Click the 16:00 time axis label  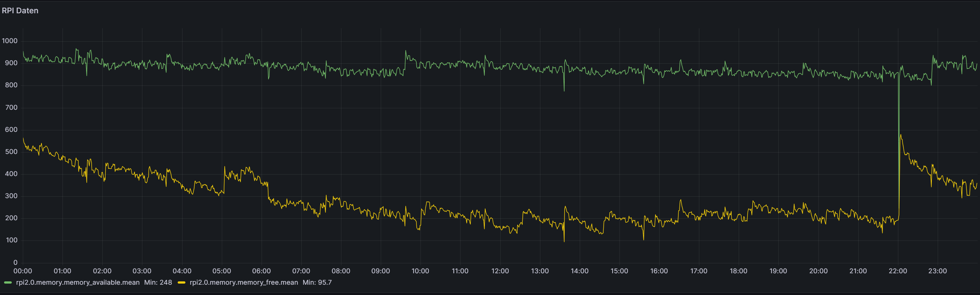coord(659,271)
